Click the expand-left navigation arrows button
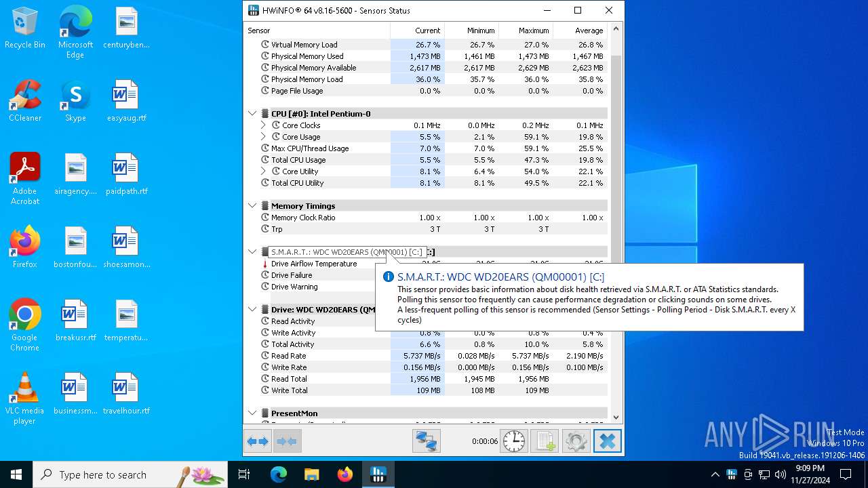Image resolution: width=868 pixels, height=488 pixels. [258, 441]
